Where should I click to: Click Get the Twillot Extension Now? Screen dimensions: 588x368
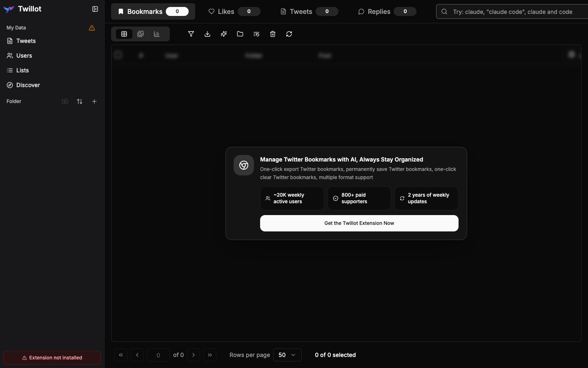[x=359, y=223]
